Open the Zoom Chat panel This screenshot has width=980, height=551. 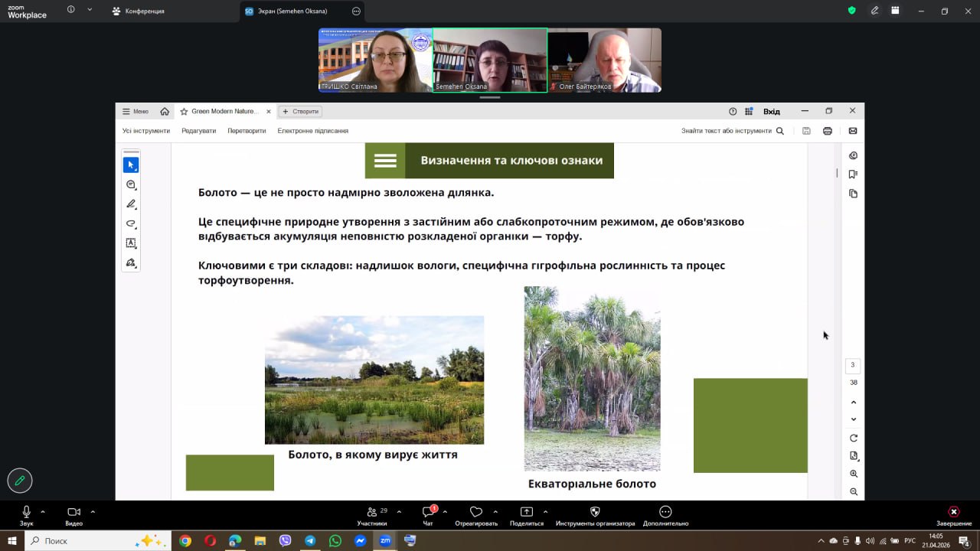click(x=428, y=515)
